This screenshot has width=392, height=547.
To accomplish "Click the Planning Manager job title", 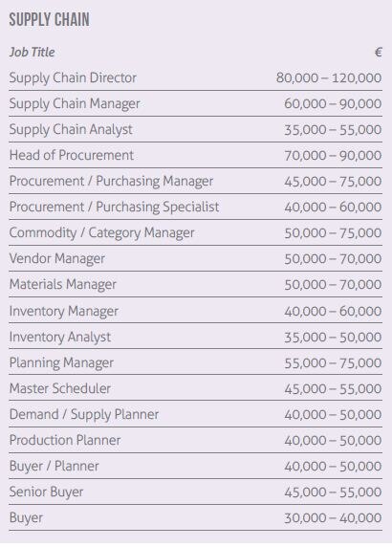I will click(x=61, y=362).
